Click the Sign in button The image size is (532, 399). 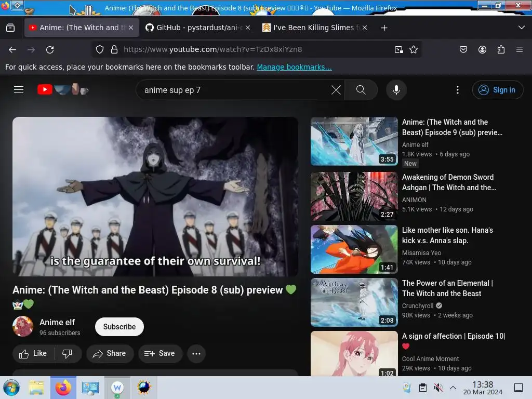tap(497, 90)
